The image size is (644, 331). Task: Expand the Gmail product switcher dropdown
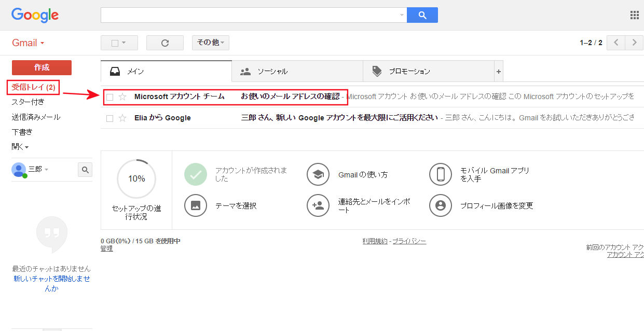pos(28,43)
